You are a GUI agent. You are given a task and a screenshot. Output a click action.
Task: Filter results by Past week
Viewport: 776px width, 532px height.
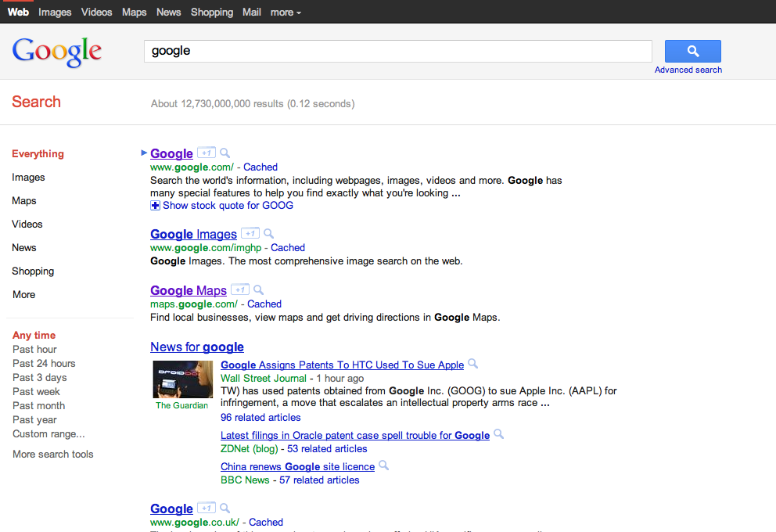point(36,391)
